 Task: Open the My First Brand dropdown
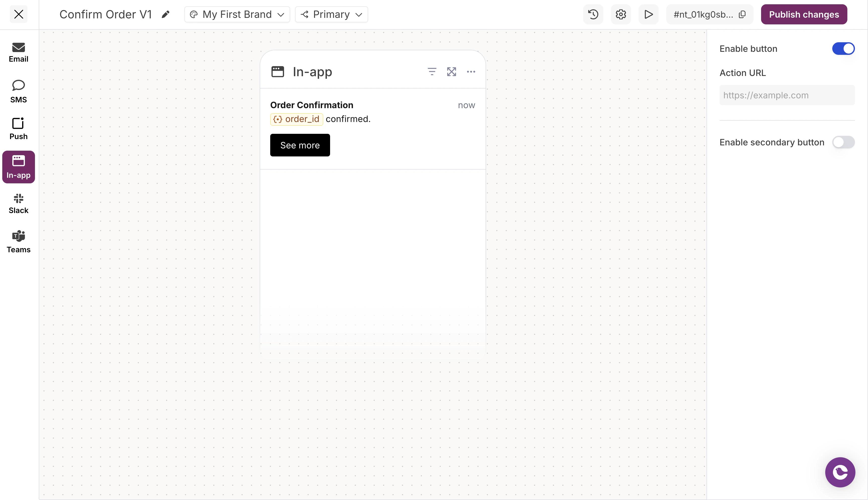pos(237,14)
